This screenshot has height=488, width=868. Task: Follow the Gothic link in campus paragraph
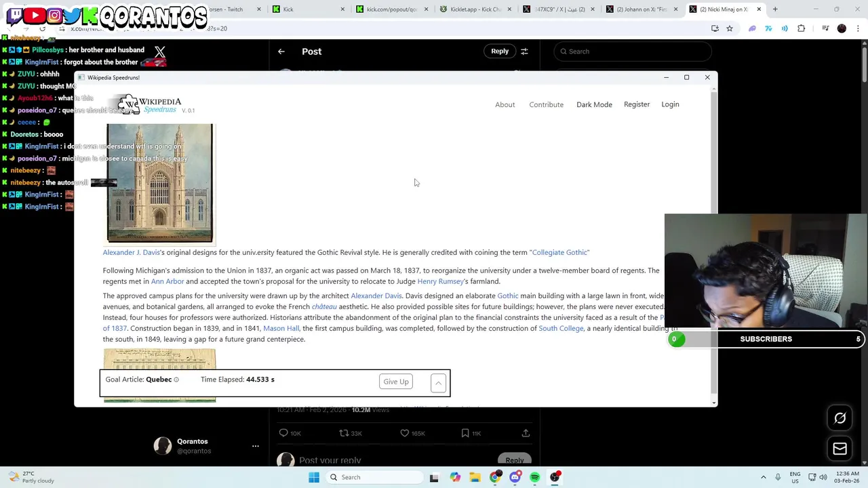[x=508, y=296]
